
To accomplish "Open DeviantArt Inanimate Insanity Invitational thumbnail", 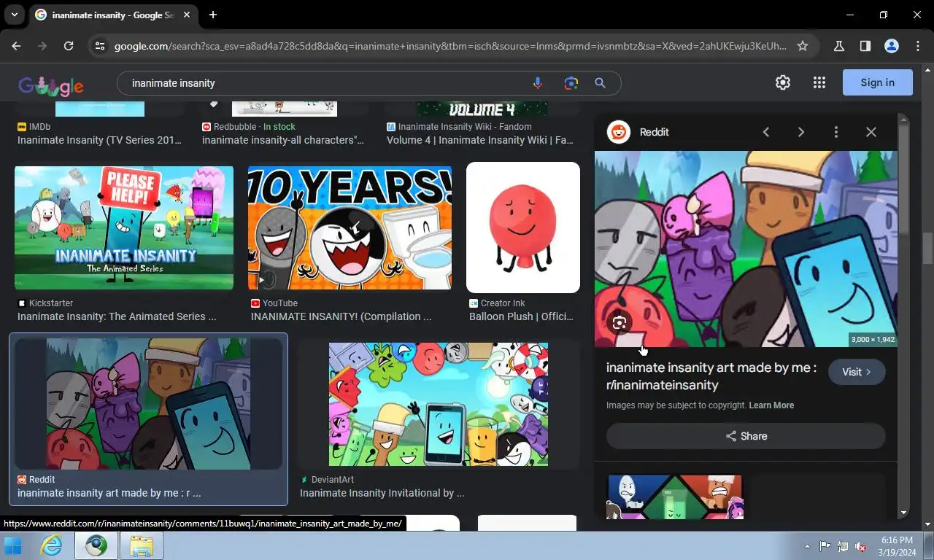I will pyautogui.click(x=439, y=404).
